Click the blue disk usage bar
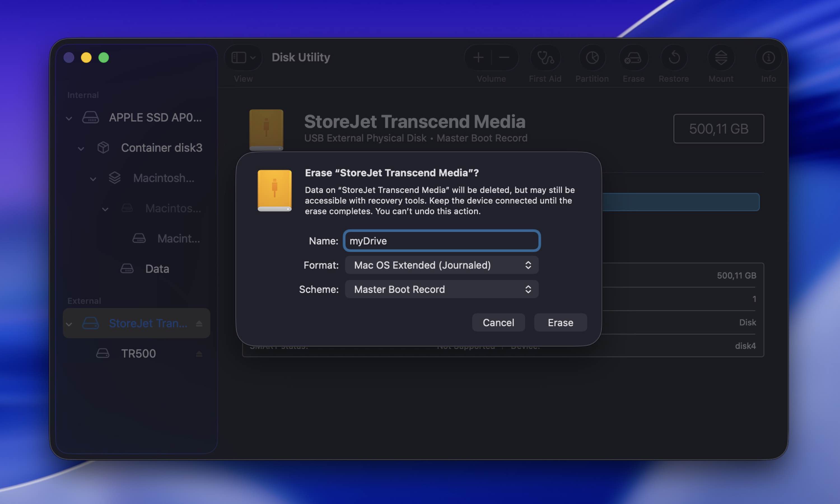Viewport: 840px width, 504px height. click(x=681, y=202)
